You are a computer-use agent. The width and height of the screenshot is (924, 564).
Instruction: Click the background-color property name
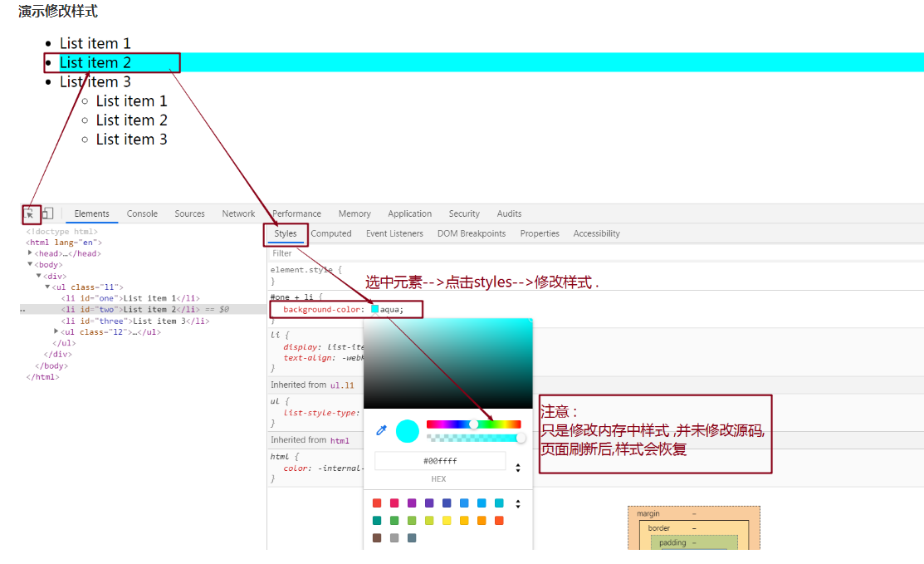click(x=322, y=309)
